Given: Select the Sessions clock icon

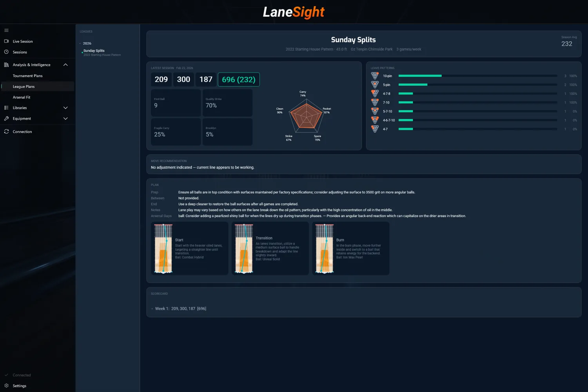Looking at the screenshot, I should pyautogui.click(x=6, y=52).
